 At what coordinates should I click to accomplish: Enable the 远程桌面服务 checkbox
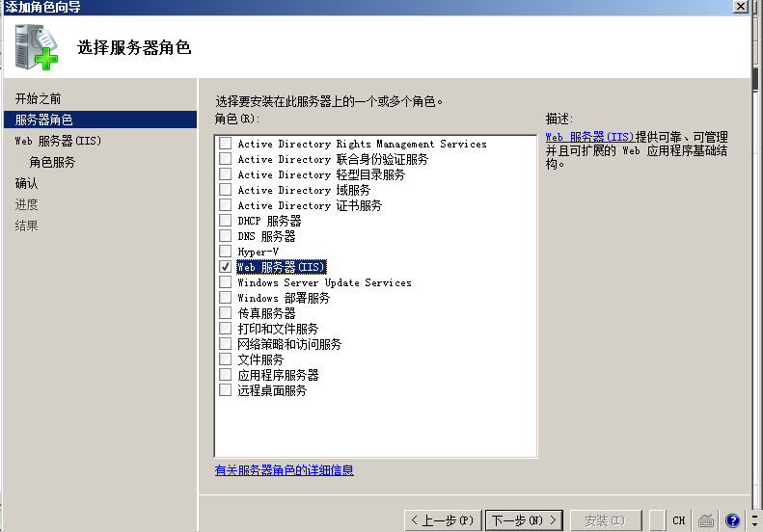pos(226,390)
